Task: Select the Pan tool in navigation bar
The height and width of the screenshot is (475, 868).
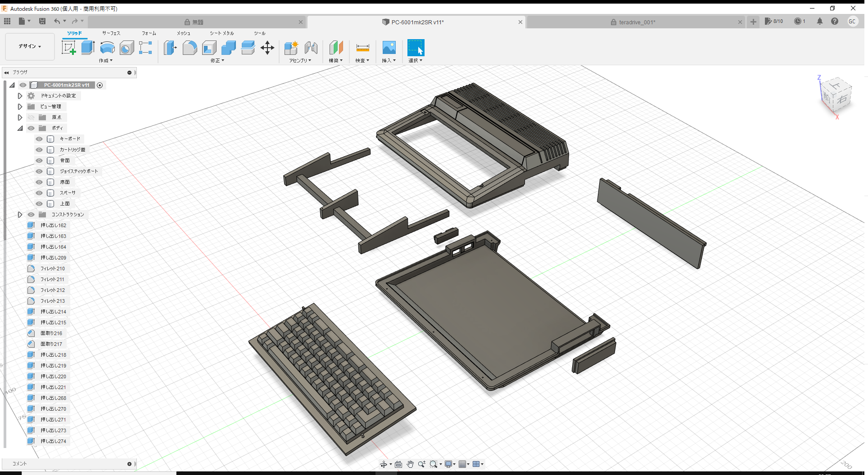Action: pos(410,464)
